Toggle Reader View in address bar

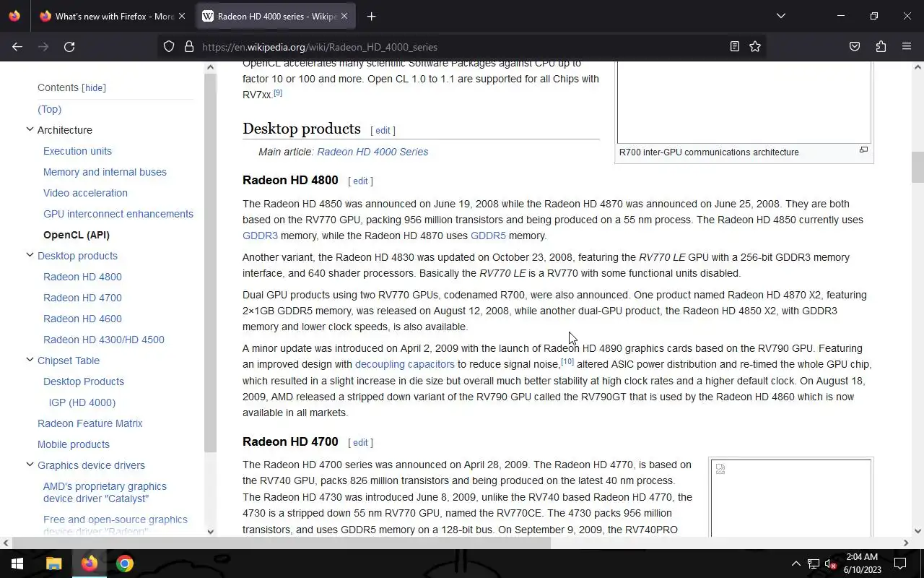pos(734,47)
